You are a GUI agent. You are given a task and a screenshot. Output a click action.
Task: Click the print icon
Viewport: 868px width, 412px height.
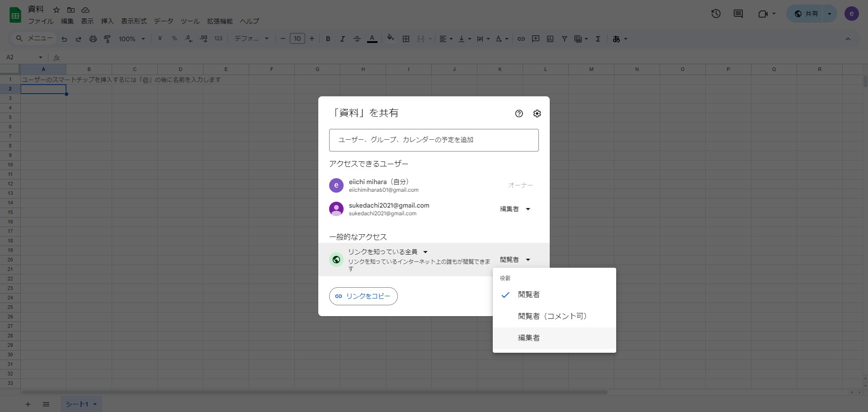(x=93, y=39)
